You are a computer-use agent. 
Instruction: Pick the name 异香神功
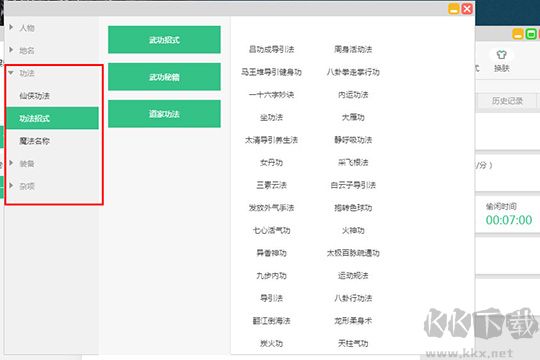pyautogui.click(x=271, y=253)
